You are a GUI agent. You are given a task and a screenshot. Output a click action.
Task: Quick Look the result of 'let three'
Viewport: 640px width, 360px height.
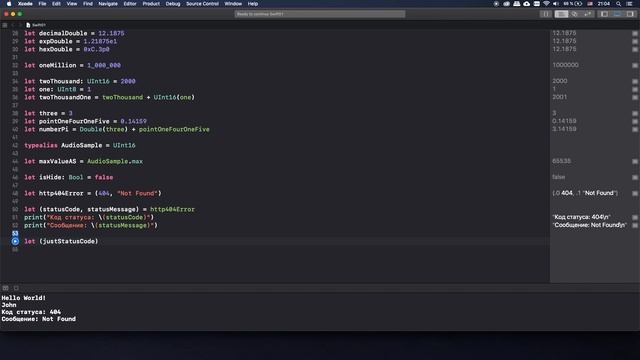(635, 113)
